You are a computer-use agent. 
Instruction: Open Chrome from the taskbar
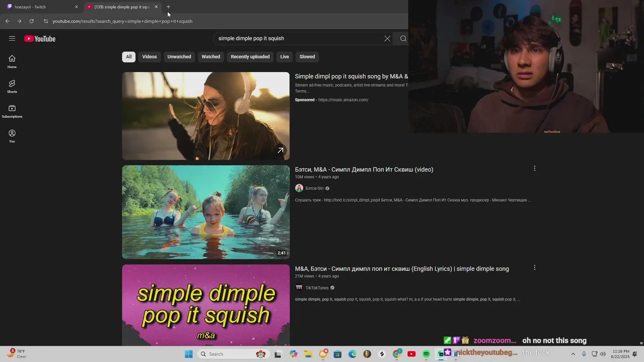tap(396, 354)
